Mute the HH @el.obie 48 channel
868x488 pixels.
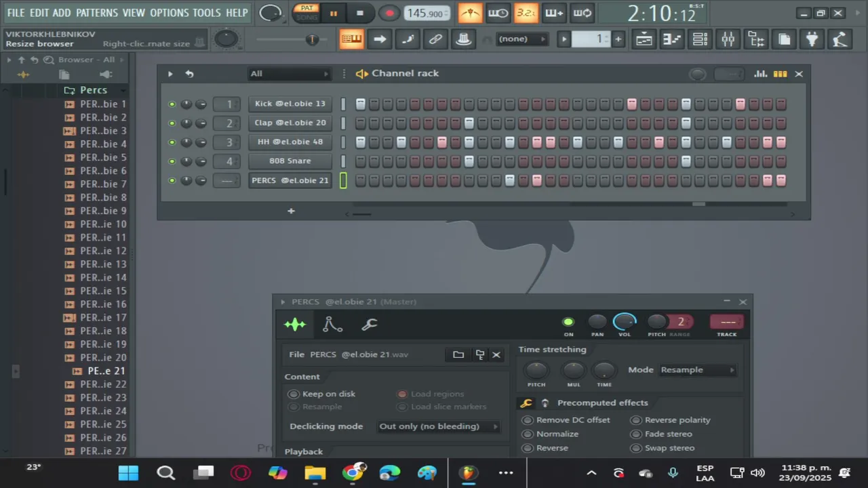click(x=172, y=142)
